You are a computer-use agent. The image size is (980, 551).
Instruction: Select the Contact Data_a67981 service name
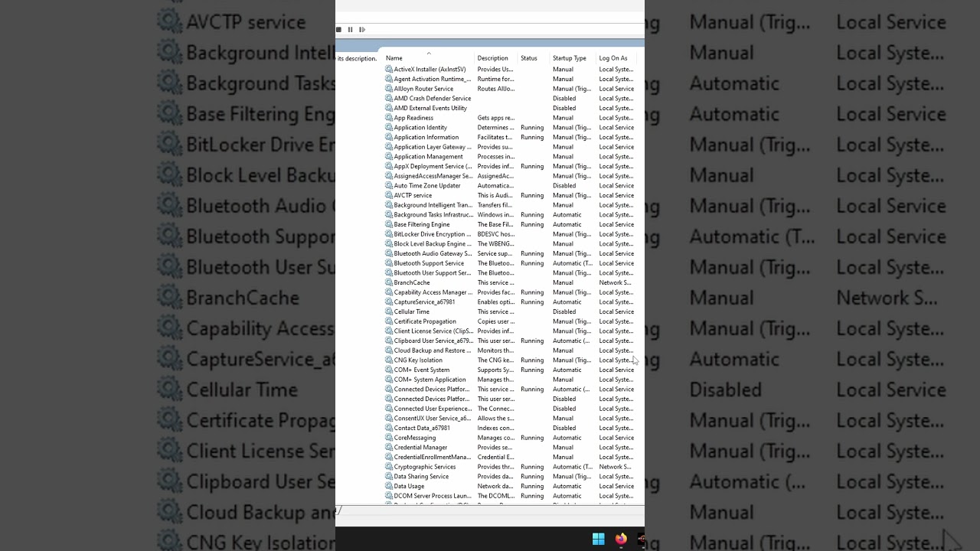(x=422, y=428)
